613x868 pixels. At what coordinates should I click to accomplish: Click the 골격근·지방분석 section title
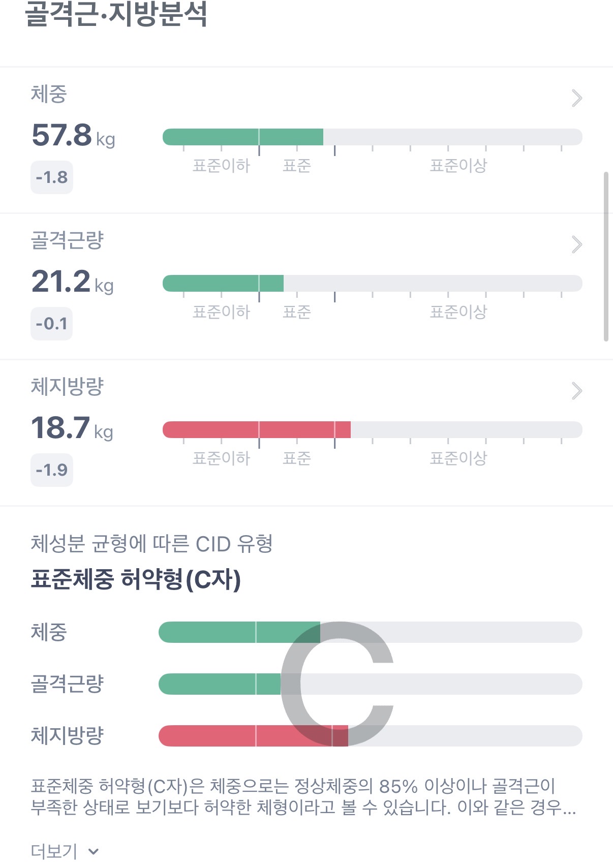(116, 13)
